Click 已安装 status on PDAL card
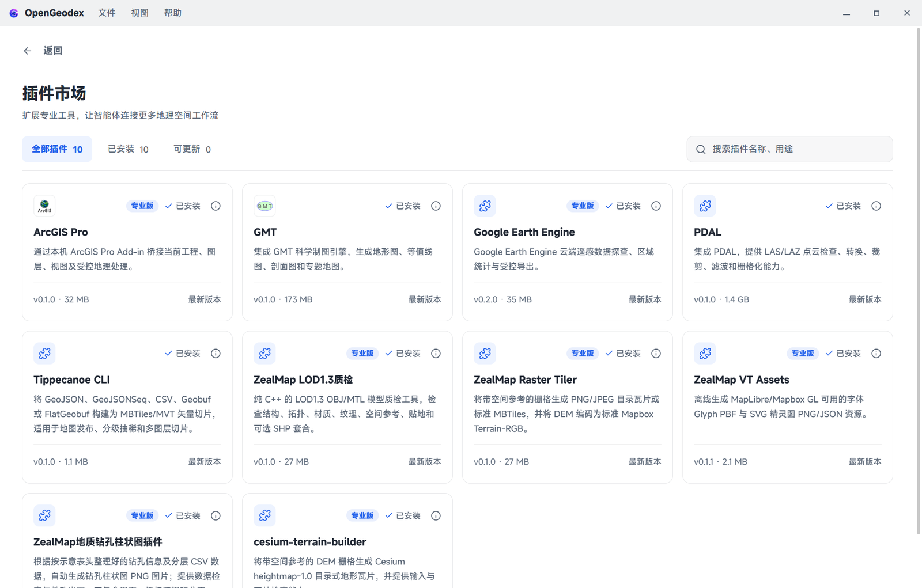The height and width of the screenshot is (588, 922). click(843, 206)
